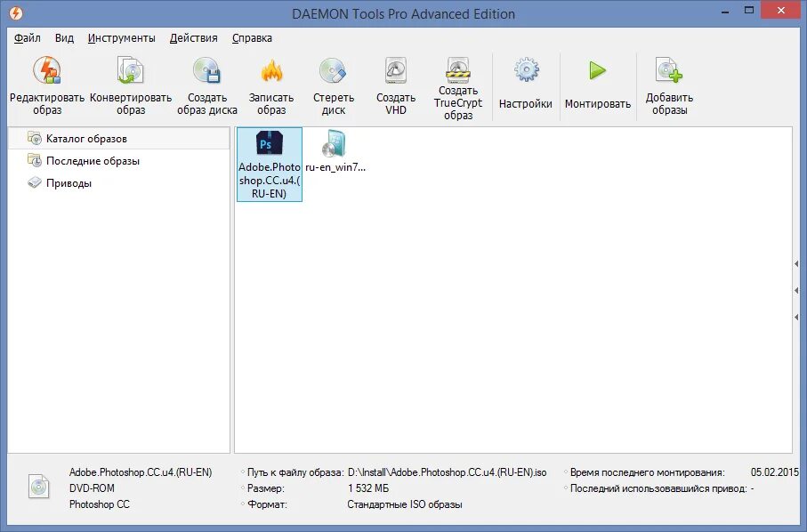Viewport: 807px width, 532px height.
Task: Click the green Mount (Монтировать) play icon
Action: (x=598, y=70)
